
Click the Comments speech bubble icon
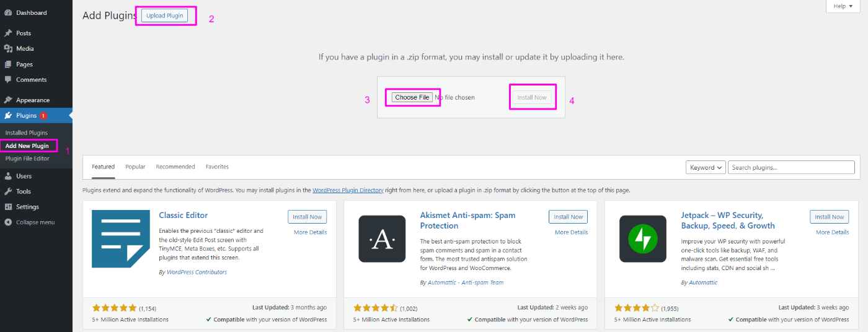pyautogui.click(x=8, y=80)
